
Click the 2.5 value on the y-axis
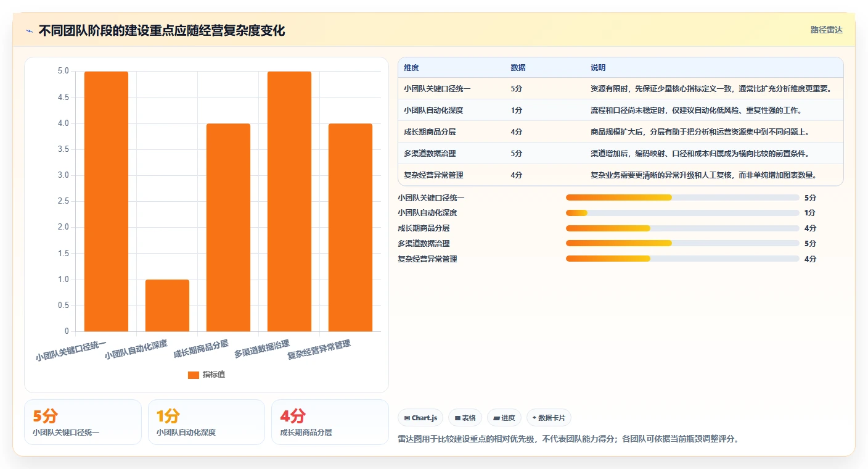tap(63, 201)
